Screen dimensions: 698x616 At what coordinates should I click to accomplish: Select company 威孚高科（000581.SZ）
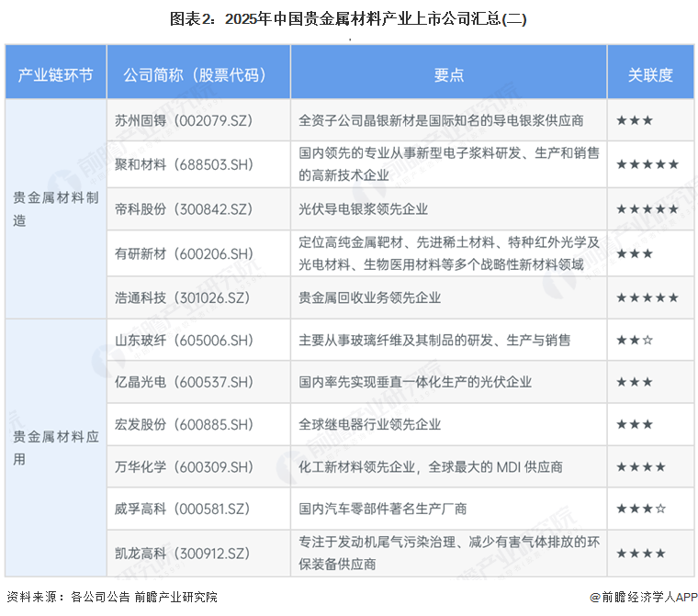point(183,509)
